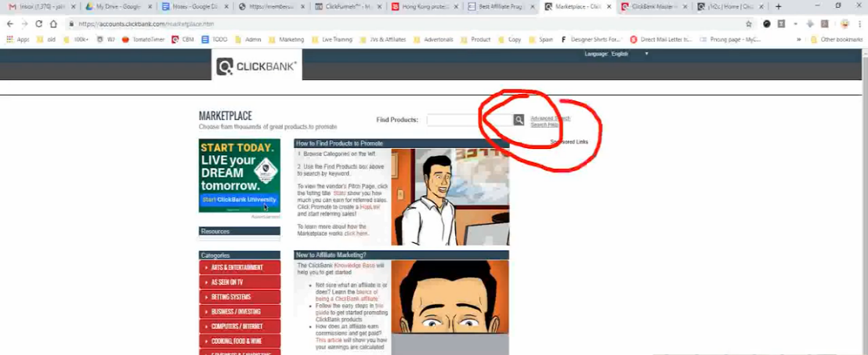Image resolution: width=868 pixels, height=355 pixels.
Task: Open the Spain bookmarks folder
Action: (x=541, y=39)
